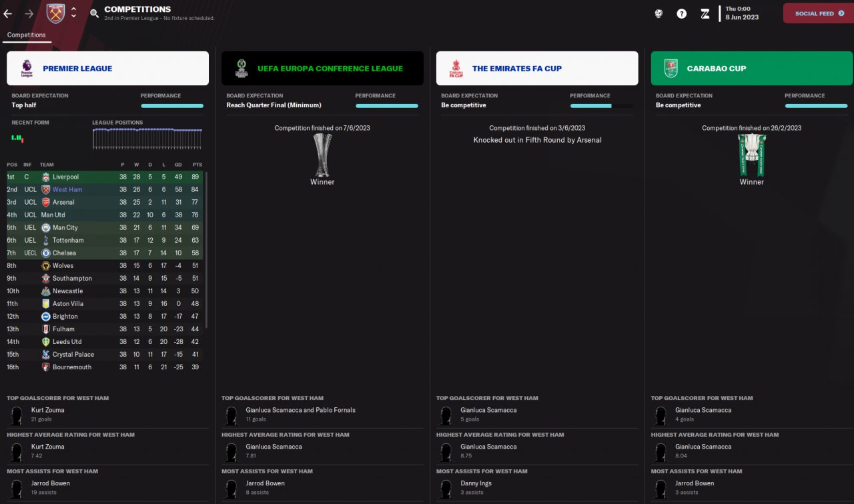Open the West Ham club badge in the header
The width and height of the screenshot is (854, 504).
pyautogui.click(x=55, y=13)
